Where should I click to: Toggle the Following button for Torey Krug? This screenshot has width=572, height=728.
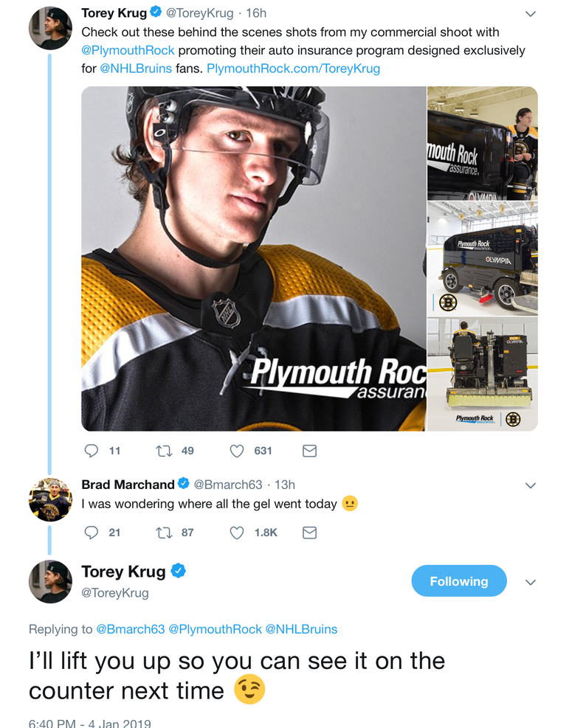pos(458,580)
